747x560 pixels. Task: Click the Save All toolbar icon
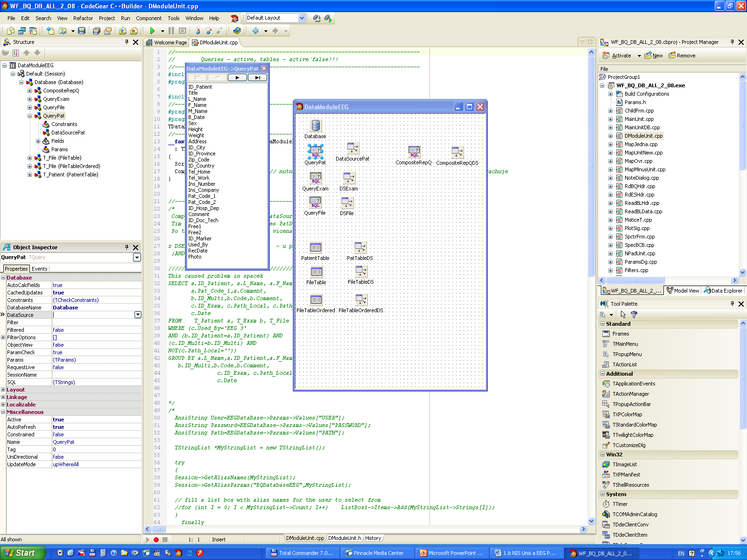click(97, 31)
